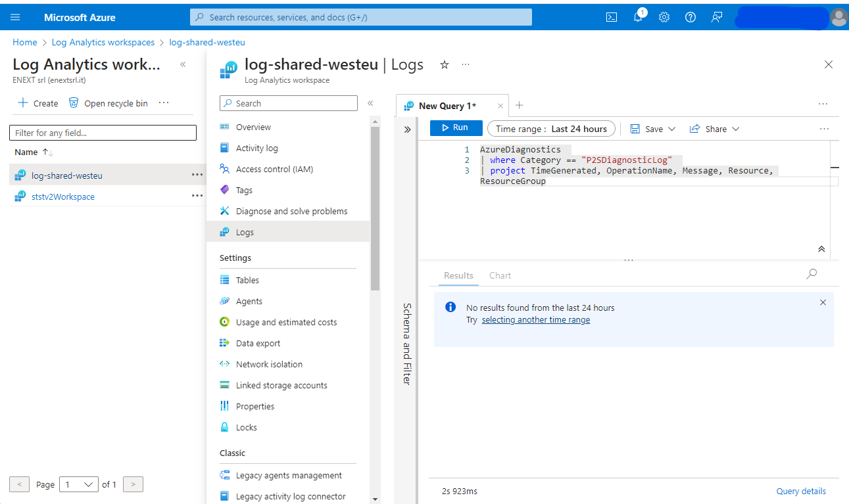Go to the next page of workspaces

point(133,484)
